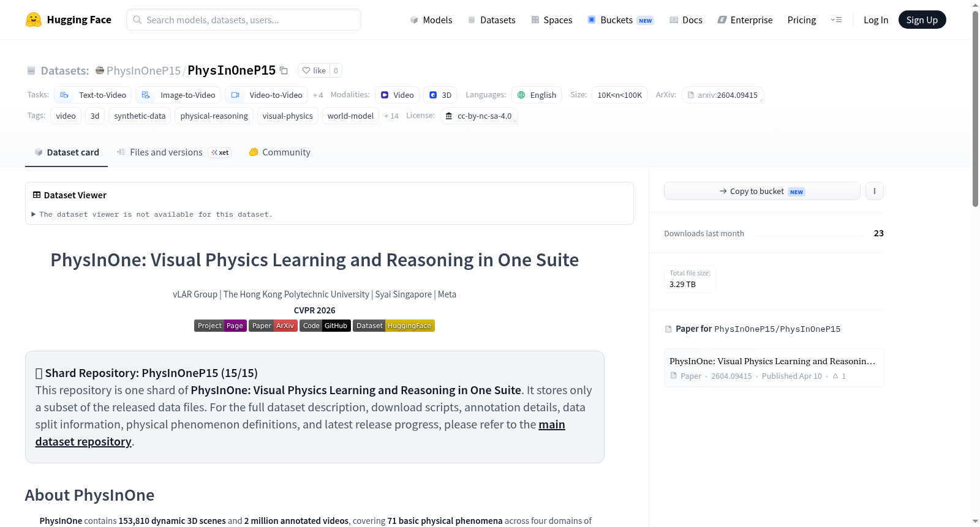Click the license bank icon
The width and height of the screenshot is (980, 527).
(x=449, y=116)
